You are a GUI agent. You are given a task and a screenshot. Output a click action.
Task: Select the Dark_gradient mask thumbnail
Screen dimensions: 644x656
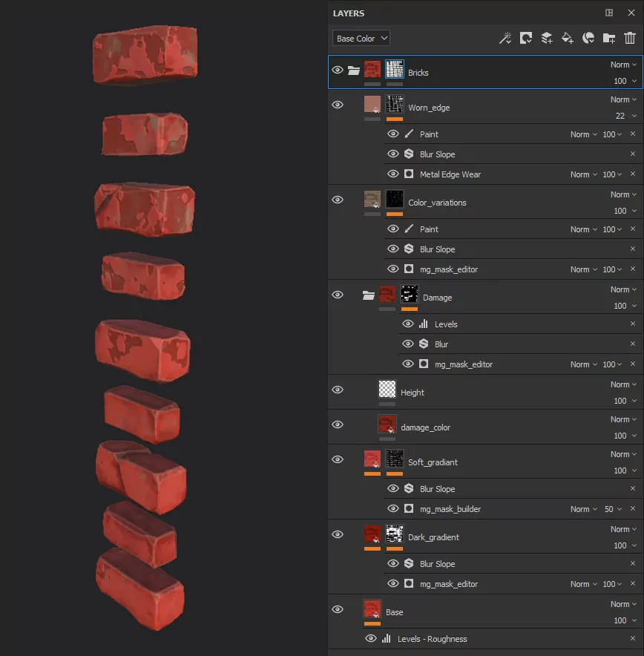point(395,534)
